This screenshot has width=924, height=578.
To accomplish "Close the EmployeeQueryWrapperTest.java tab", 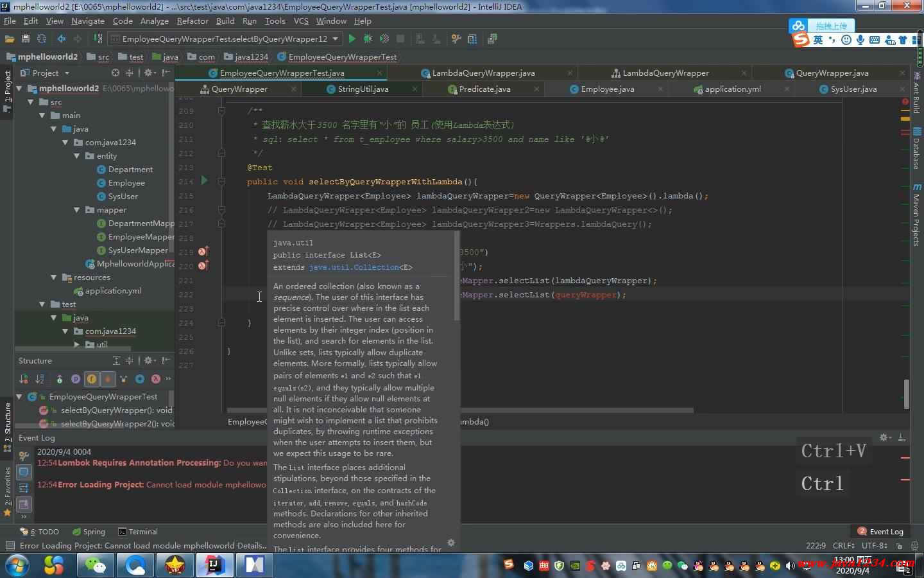I will click(x=379, y=73).
